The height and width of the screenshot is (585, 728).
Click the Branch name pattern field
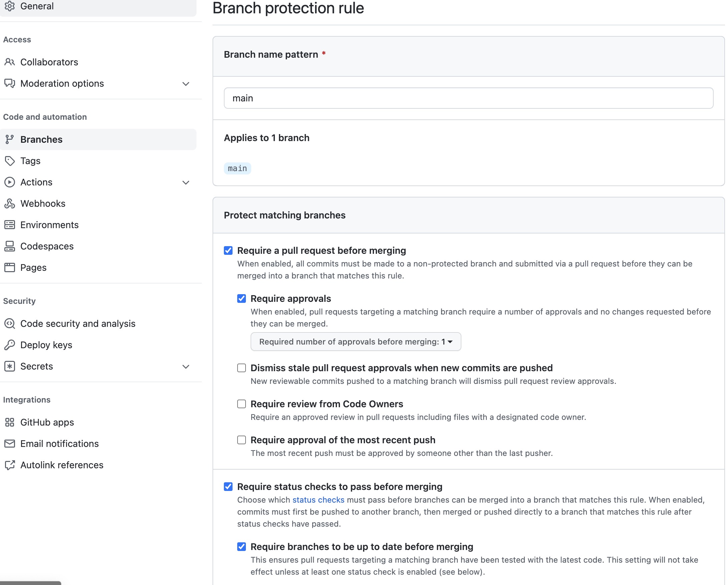coord(468,98)
